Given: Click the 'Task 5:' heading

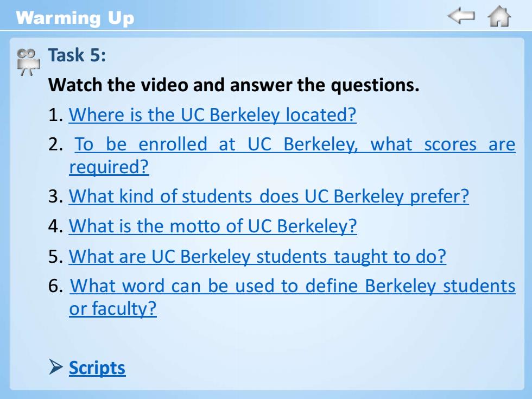Looking at the screenshot, I should (77, 55).
